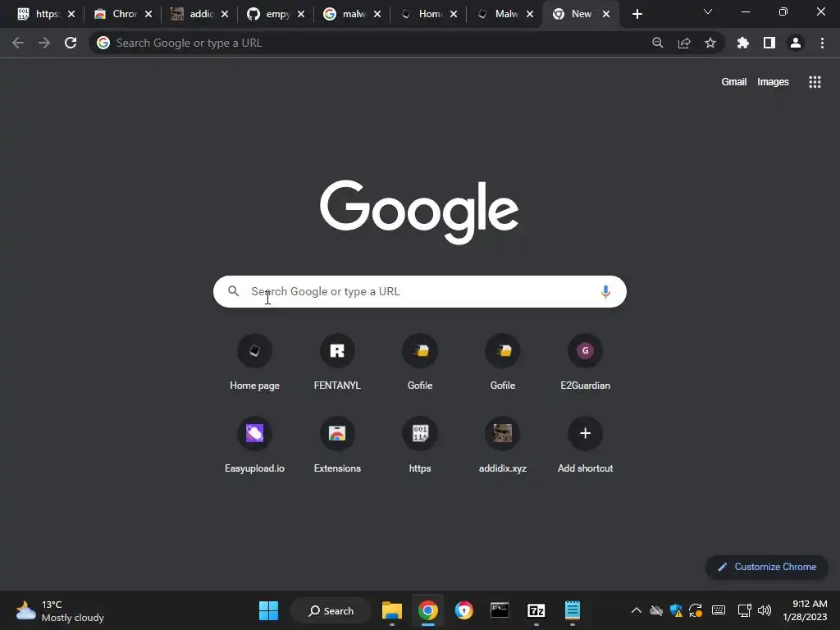Open the weather widget showing 13°C

point(60,610)
